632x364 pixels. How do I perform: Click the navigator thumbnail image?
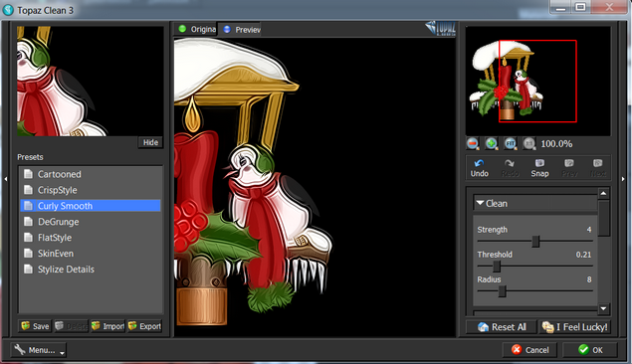(x=538, y=81)
